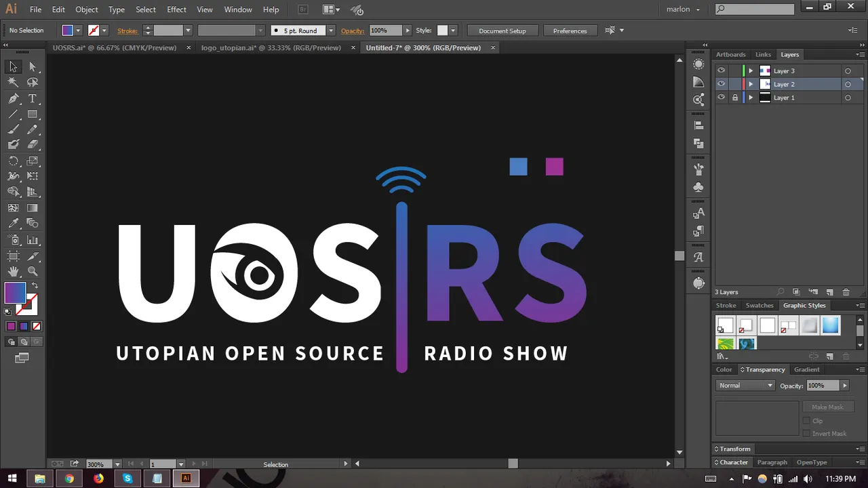Expand Layer 1 disclosure triangle
The width and height of the screenshot is (868, 488).
point(750,98)
